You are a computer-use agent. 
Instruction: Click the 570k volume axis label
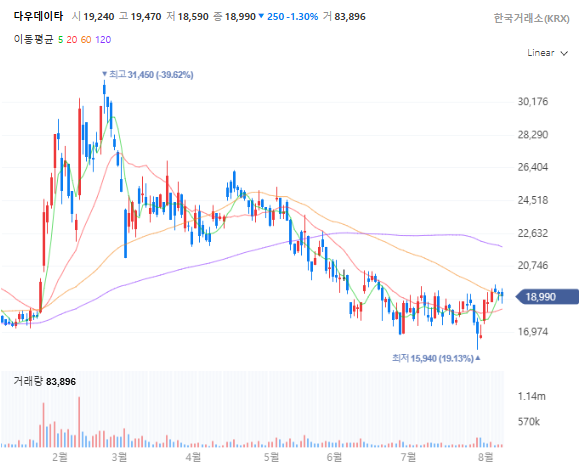(529, 422)
